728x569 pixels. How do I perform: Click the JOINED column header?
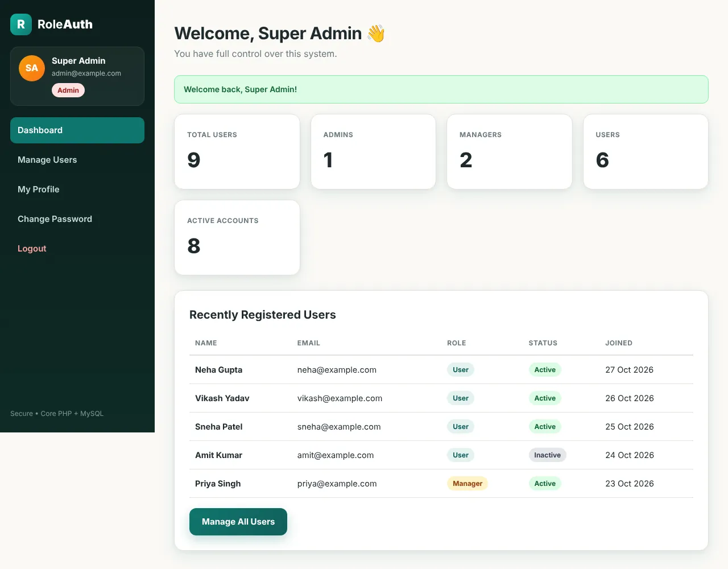click(619, 343)
